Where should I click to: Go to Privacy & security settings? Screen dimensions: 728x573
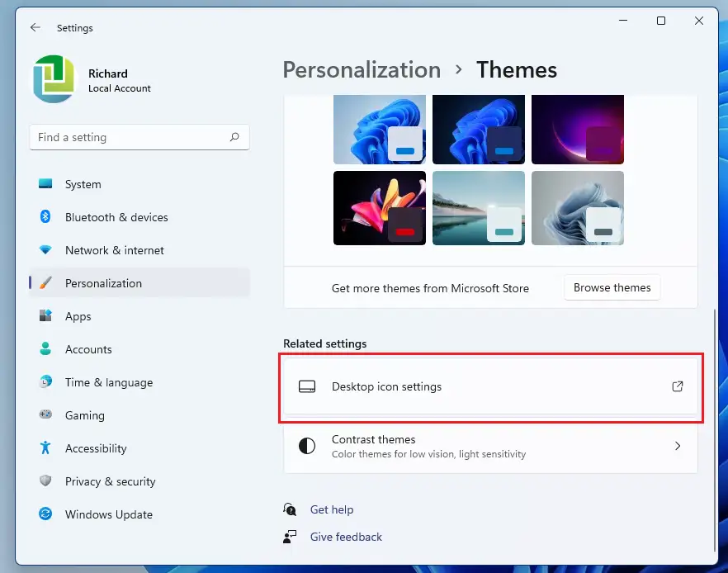pyautogui.click(x=139, y=481)
